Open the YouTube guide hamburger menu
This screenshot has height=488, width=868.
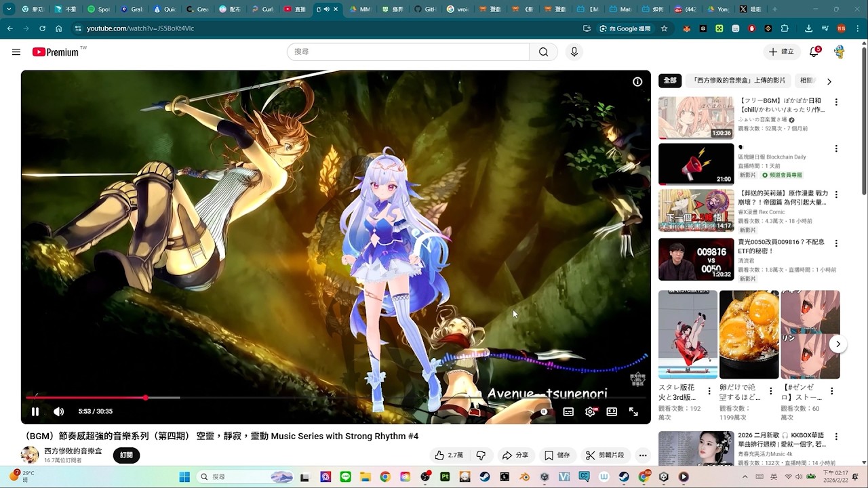16,52
